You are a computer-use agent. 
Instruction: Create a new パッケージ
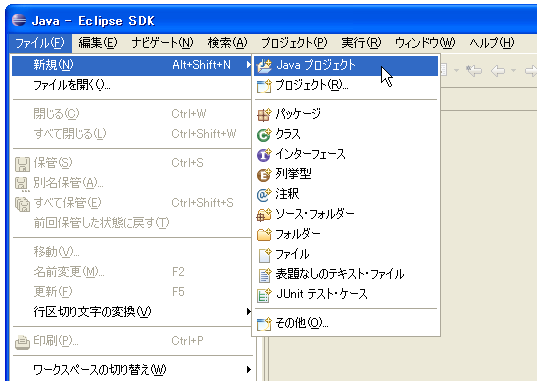pyautogui.click(x=346, y=114)
